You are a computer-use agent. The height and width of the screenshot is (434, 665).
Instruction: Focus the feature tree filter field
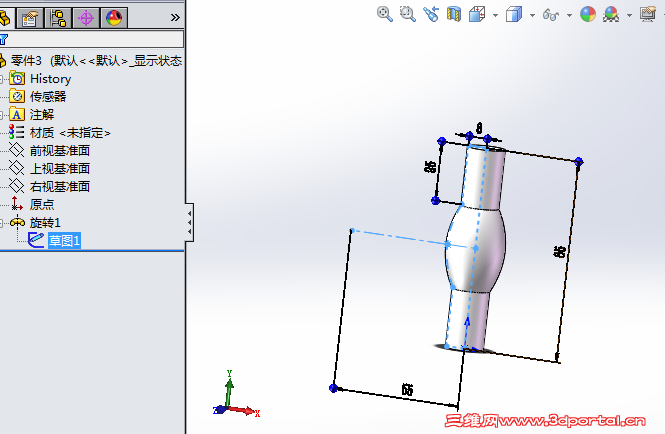coord(92,39)
